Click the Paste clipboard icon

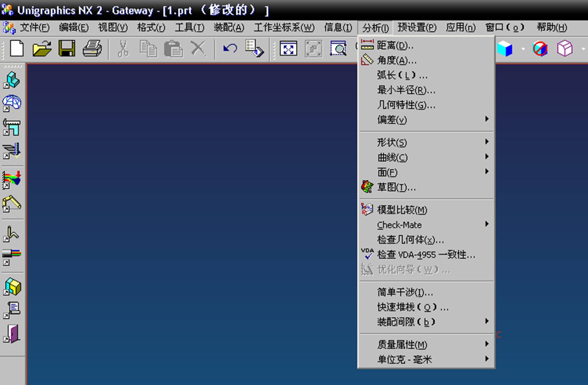pos(173,49)
